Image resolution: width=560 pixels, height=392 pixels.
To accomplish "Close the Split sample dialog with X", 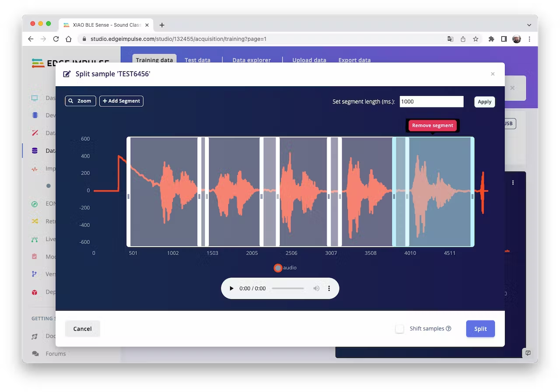I will click(x=493, y=74).
